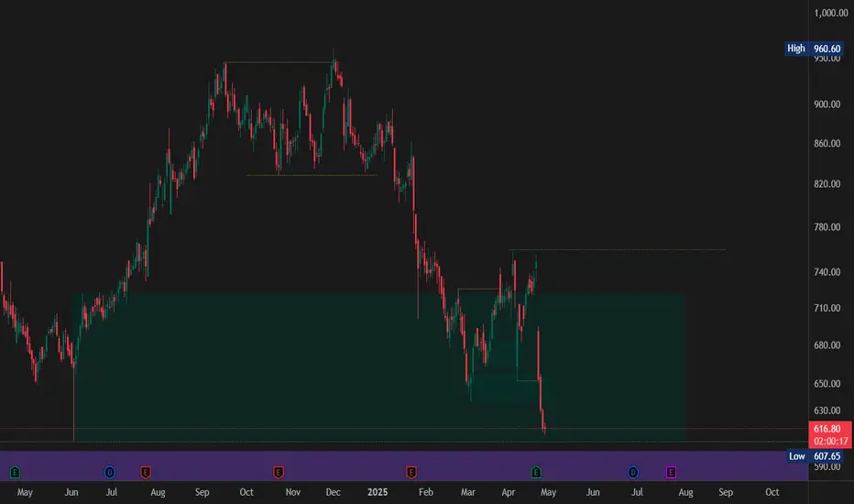This screenshot has height=504, width=854.
Task: Click the 650.00 price axis label
Action: pos(827,384)
